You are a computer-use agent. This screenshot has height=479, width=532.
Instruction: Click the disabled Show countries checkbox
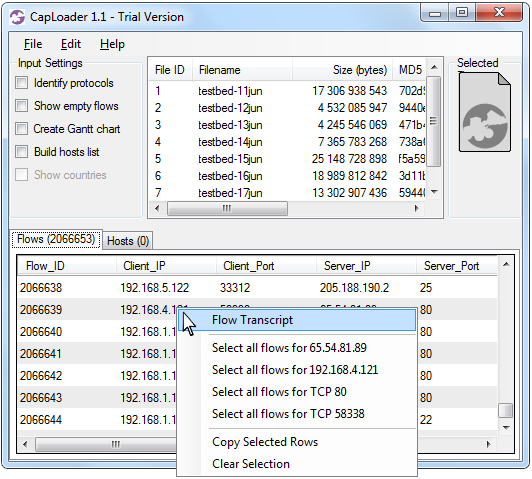(x=21, y=175)
